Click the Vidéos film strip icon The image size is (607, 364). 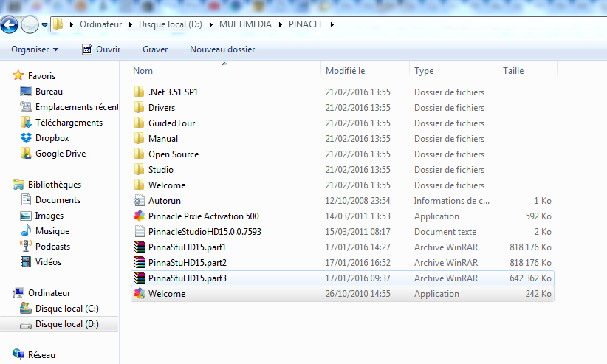coord(26,262)
